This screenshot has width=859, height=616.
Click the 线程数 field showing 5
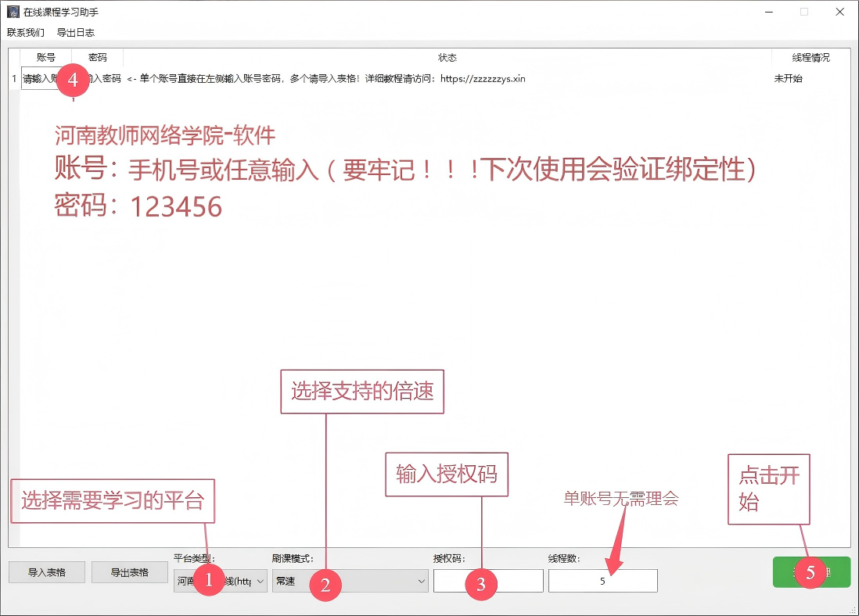coord(602,581)
